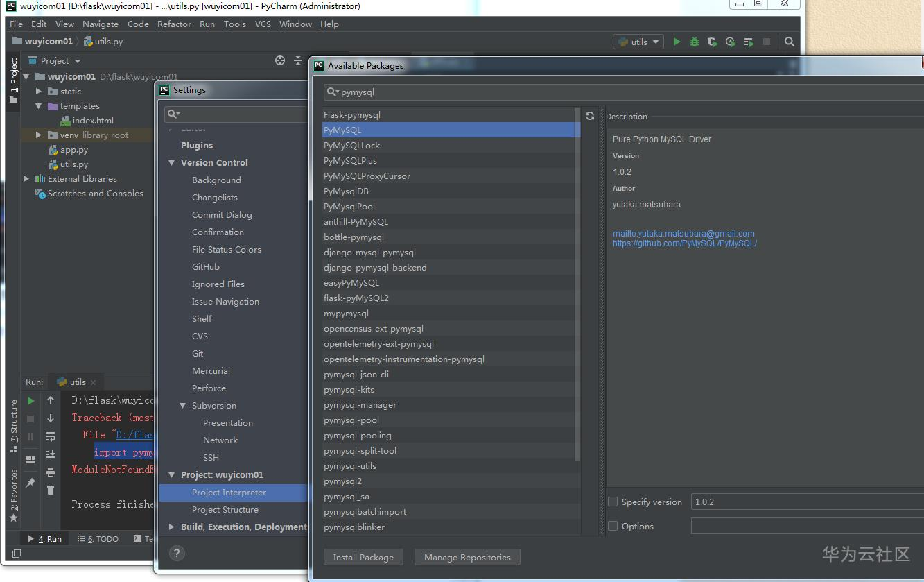Clear Run console with trash icon
Viewport: 924px width, 582px height.
(51, 490)
